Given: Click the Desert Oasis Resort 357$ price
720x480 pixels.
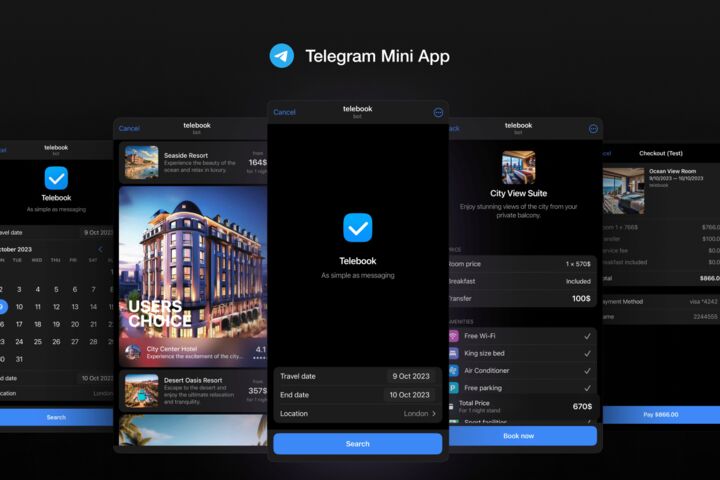Looking at the screenshot, I should point(258,391).
